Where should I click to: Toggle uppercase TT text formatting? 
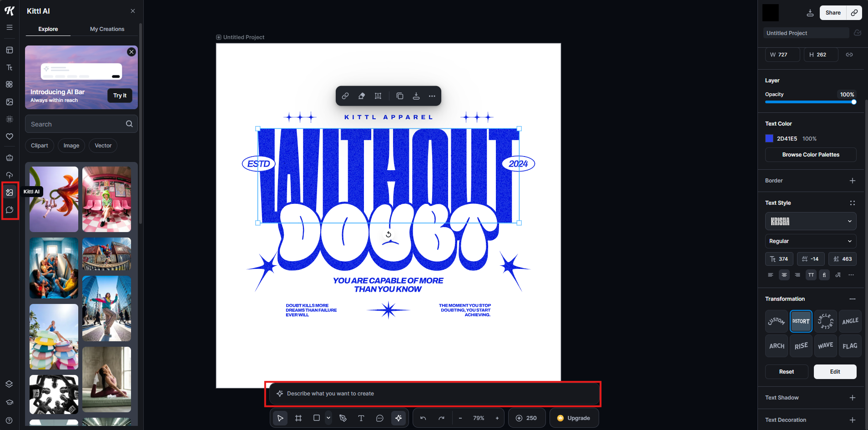[811, 275]
